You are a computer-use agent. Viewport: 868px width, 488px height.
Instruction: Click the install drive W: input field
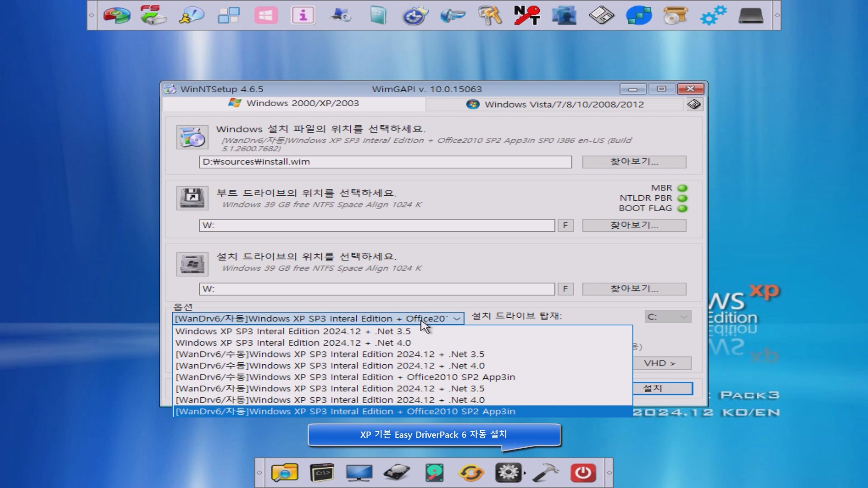(377, 289)
